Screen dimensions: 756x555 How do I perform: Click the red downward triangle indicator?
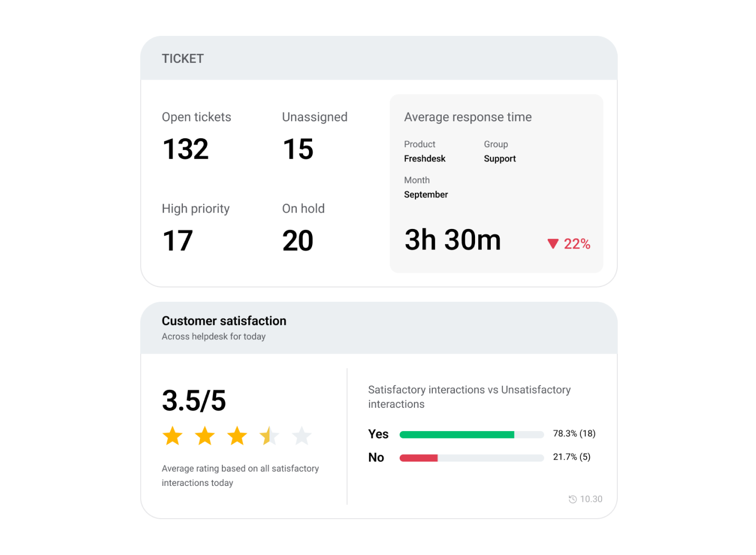pyautogui.click(x=552, y=243)
